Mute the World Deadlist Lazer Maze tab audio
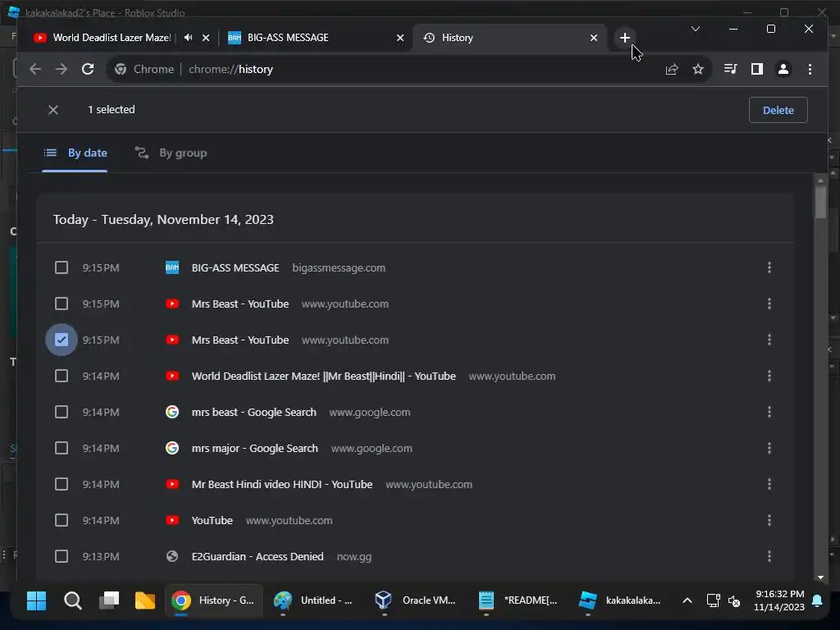This screenshot has width=840, height=630. 188,38
